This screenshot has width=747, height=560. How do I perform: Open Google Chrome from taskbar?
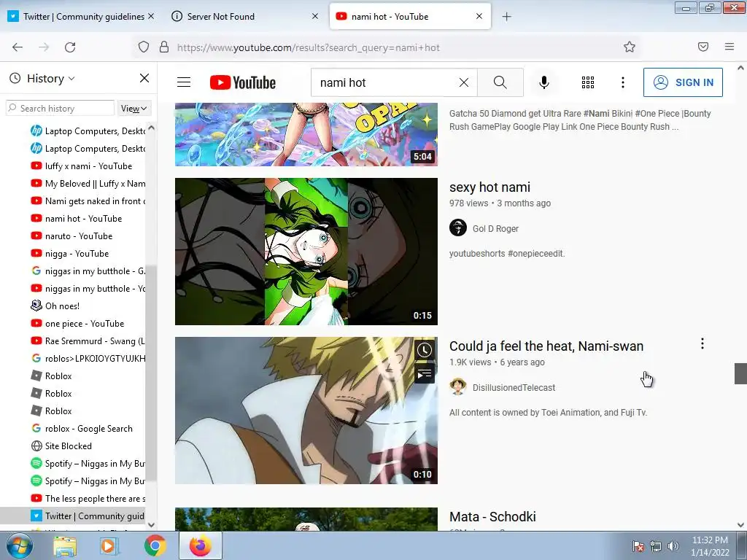pos(155,546)
